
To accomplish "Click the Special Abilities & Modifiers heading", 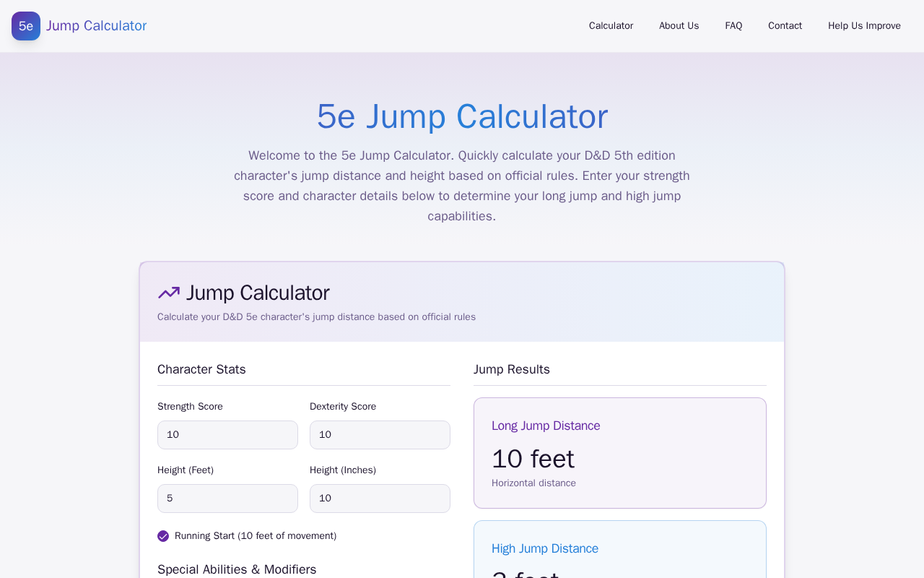I will coord(237,569).
